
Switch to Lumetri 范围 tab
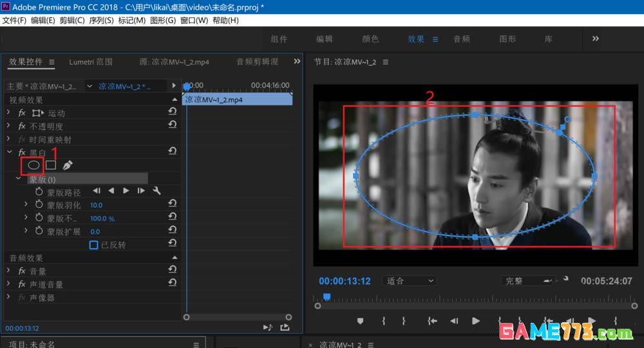(91, 62)
